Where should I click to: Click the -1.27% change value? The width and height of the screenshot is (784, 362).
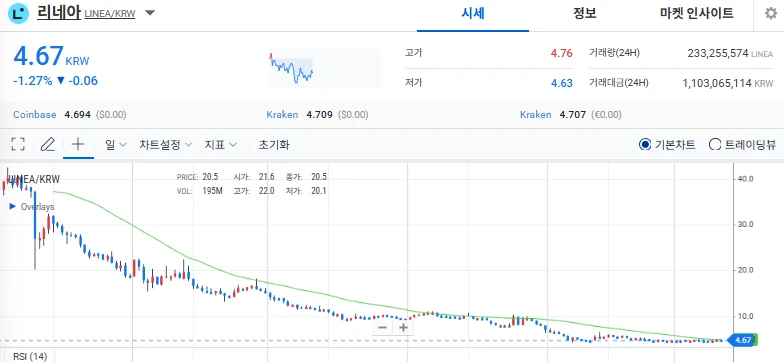point(32,80)
